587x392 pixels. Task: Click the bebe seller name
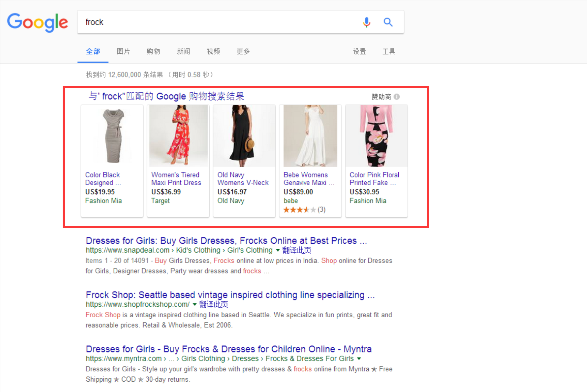pos(291,201)
